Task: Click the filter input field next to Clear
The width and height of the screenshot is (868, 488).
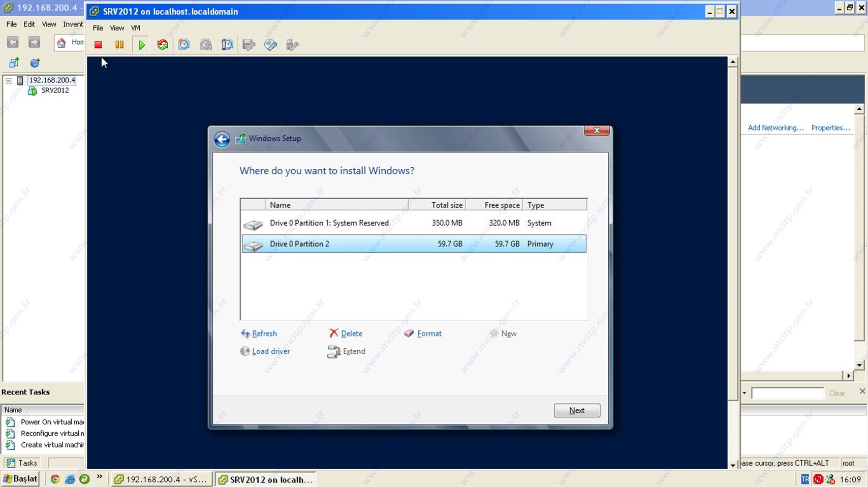Action: point(787,393)
